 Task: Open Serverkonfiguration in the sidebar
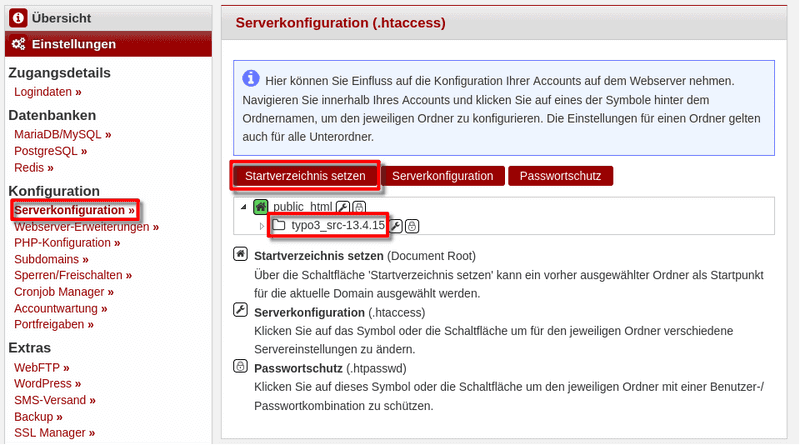[x=75, y=211]
